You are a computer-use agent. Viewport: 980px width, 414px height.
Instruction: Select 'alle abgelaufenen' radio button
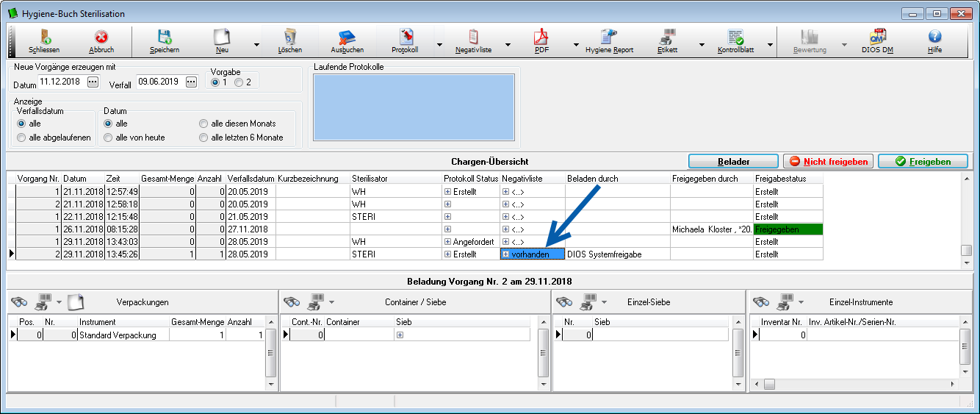(x=21, y=138)
